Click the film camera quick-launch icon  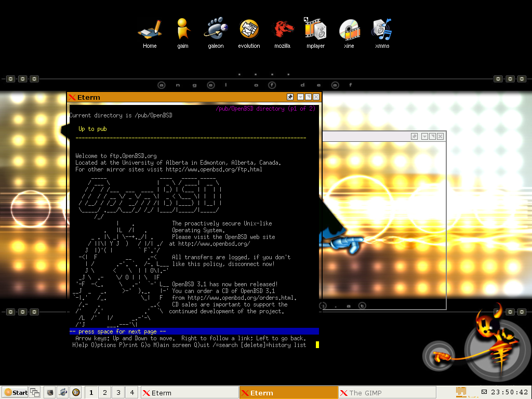click(63, 393)
